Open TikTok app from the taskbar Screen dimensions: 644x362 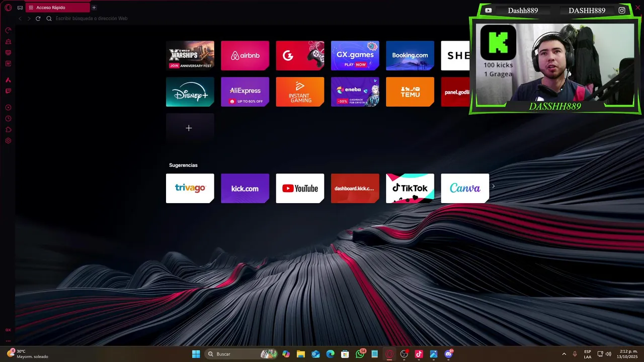(419, 354)
